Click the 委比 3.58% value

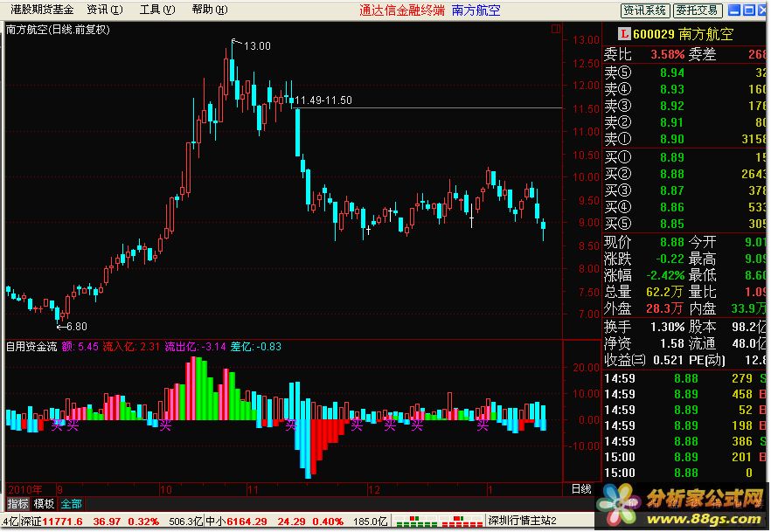(x=667, y=54)
